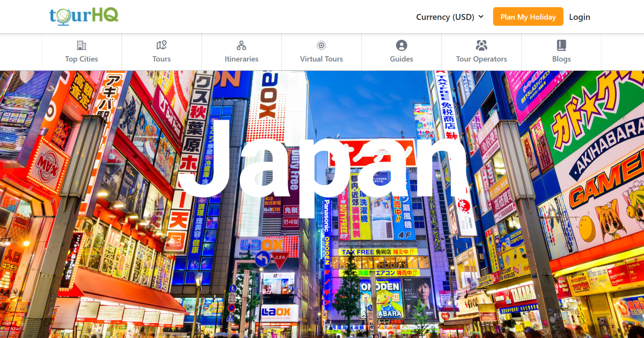644x338 pixels.
Task: Click the Login link
Action: click(580, 17)
